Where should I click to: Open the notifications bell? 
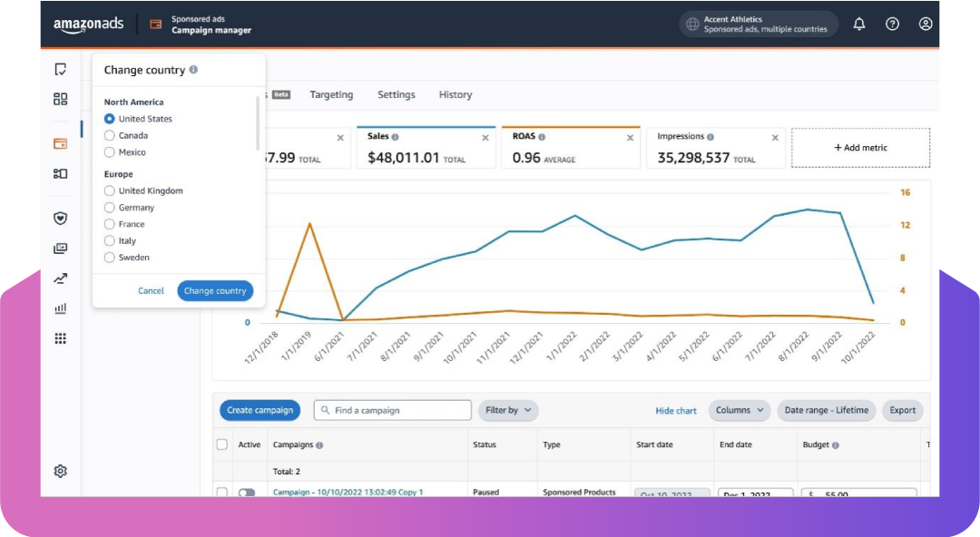pos(859,24)
